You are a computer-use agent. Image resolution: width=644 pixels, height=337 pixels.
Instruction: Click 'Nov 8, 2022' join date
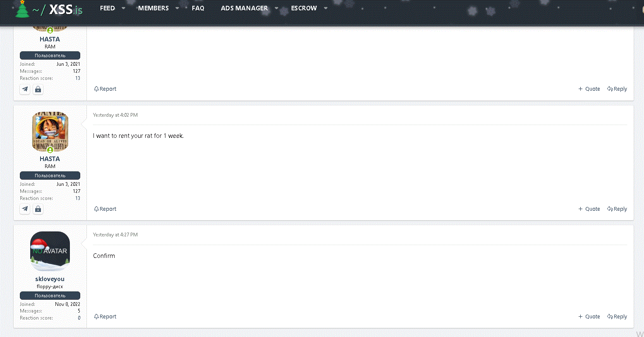68,304
